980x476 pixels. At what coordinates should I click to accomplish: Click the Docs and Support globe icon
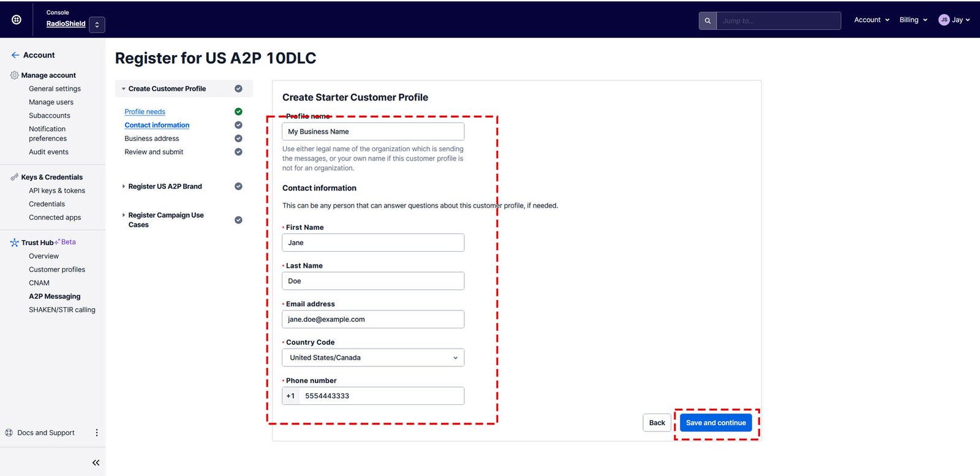(x=9, y=433)
